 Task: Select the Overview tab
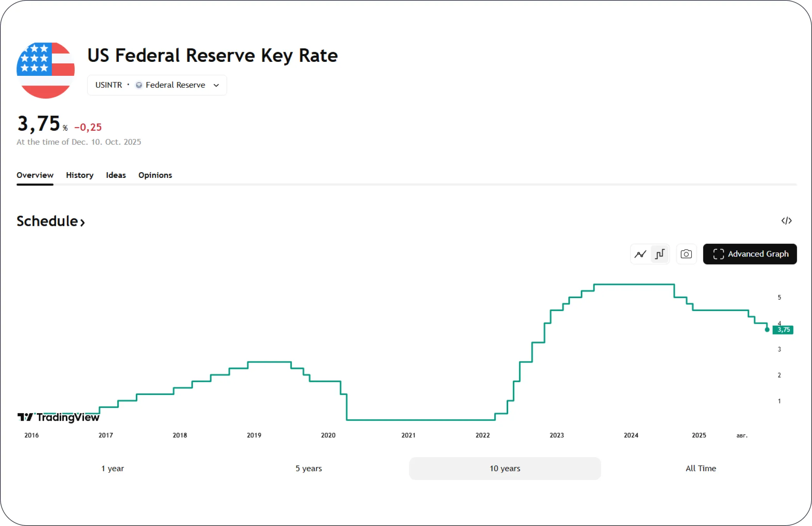coord(35,175)
